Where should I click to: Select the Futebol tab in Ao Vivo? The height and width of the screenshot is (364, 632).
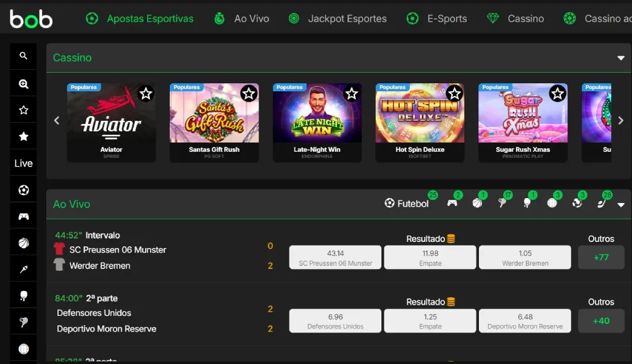click(x=406, y=204)
